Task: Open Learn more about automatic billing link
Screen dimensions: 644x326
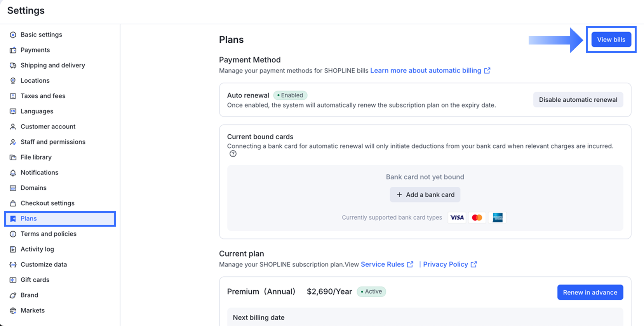Action: tap(426, 71)
